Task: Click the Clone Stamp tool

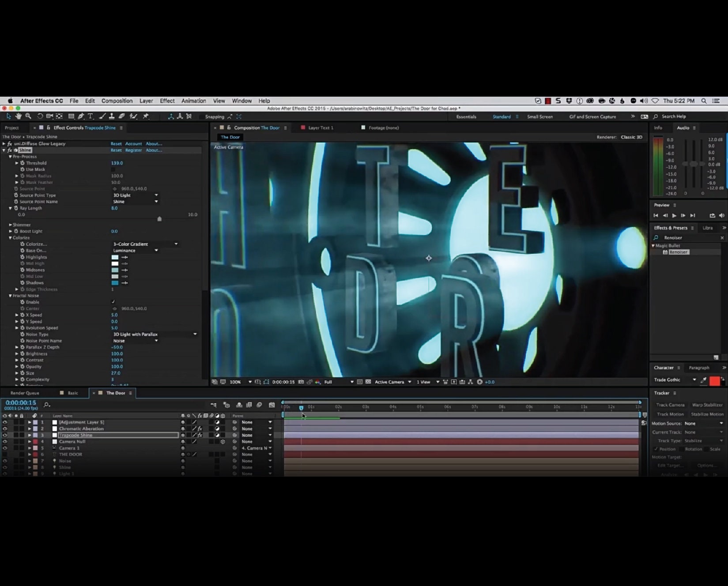Action: (111, 116)
